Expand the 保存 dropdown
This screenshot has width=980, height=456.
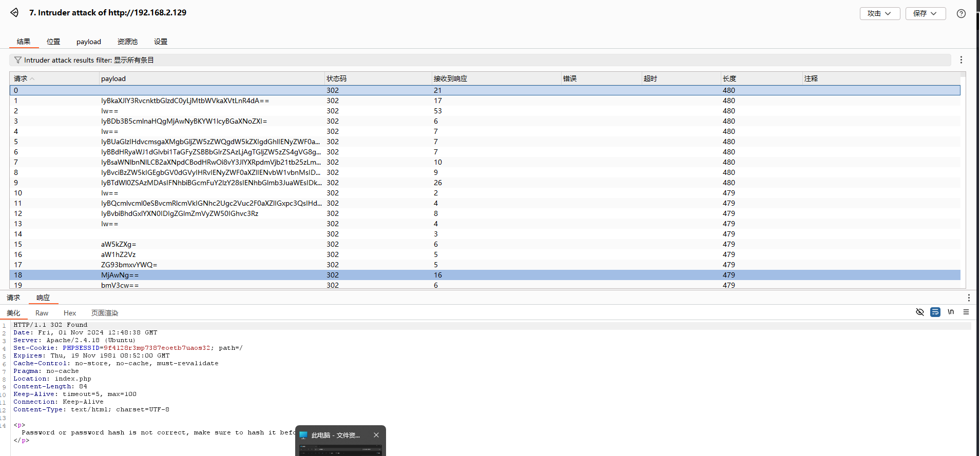coord(925,14)
